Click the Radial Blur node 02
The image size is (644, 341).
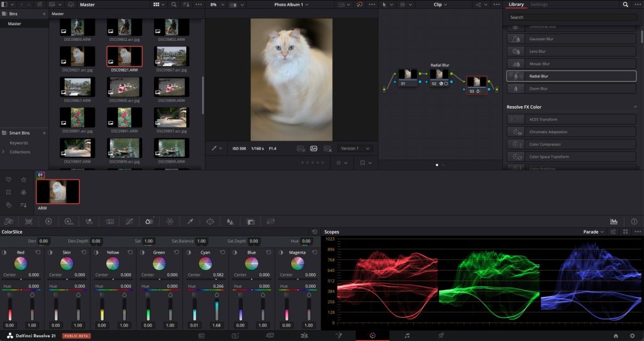[x=439, y=77]
